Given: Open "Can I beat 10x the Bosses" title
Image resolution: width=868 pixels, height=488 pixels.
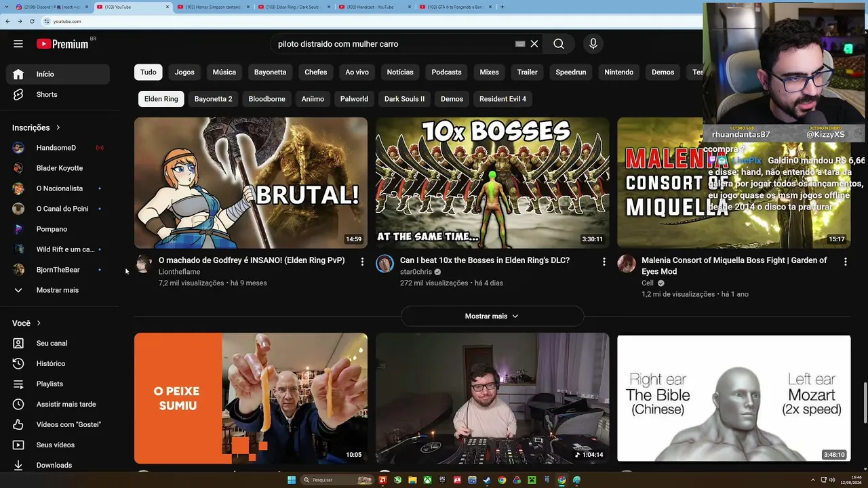Looking at the screenshot, I should click(485, 260).
